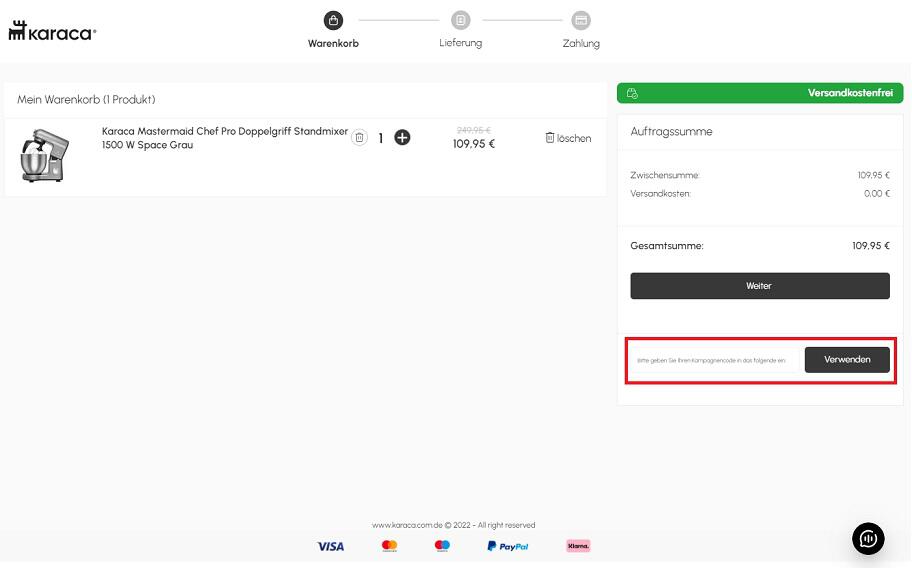Viewport: 912px width, 568px height.
Task: Click the Mastercard payment logo
Action: (x=389, y=545)
